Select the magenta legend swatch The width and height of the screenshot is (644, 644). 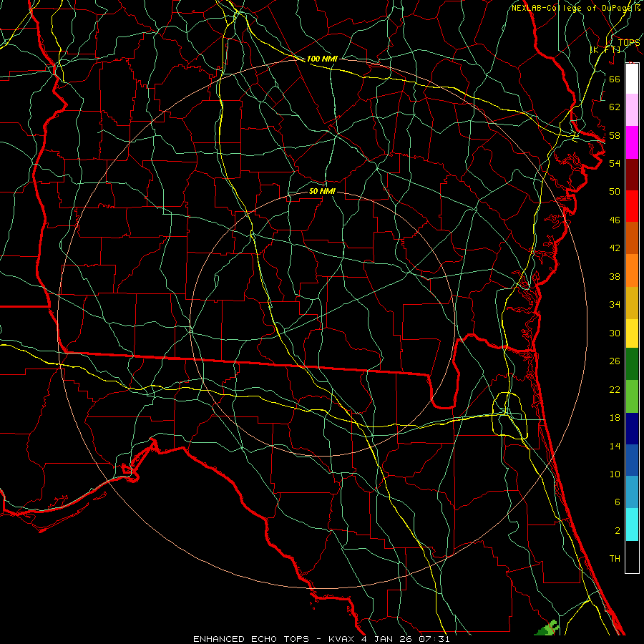[632, 142]
